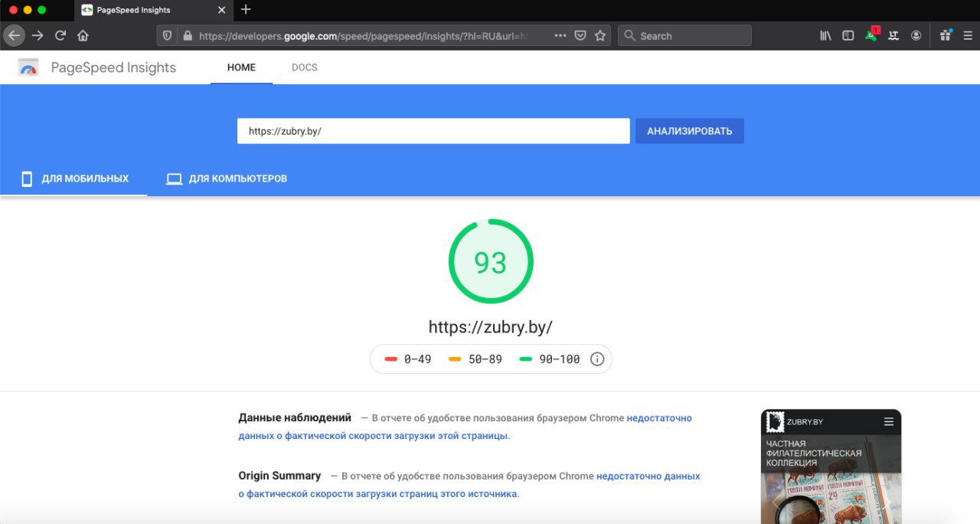Select the PageSpeed Insights browser tab
980x524 pixels.
click(x=155, y=10)
